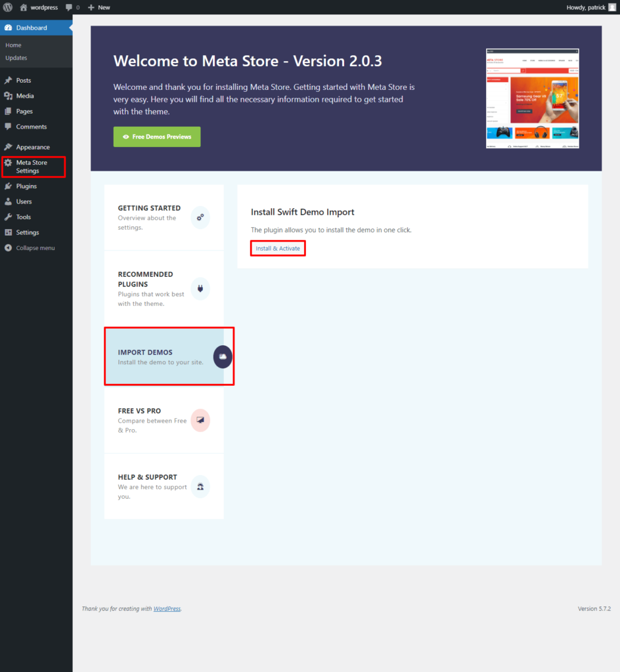The height and width of the screenshot is (672, 620).
Task: Click the Plugins plug icon in sidebar
Action: coord(8,186)
